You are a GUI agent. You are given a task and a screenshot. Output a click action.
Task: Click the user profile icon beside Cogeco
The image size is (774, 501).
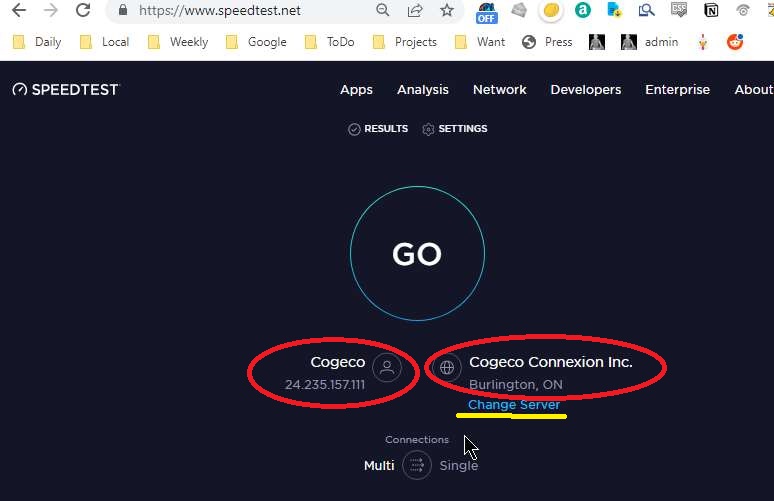coord(387,368)
